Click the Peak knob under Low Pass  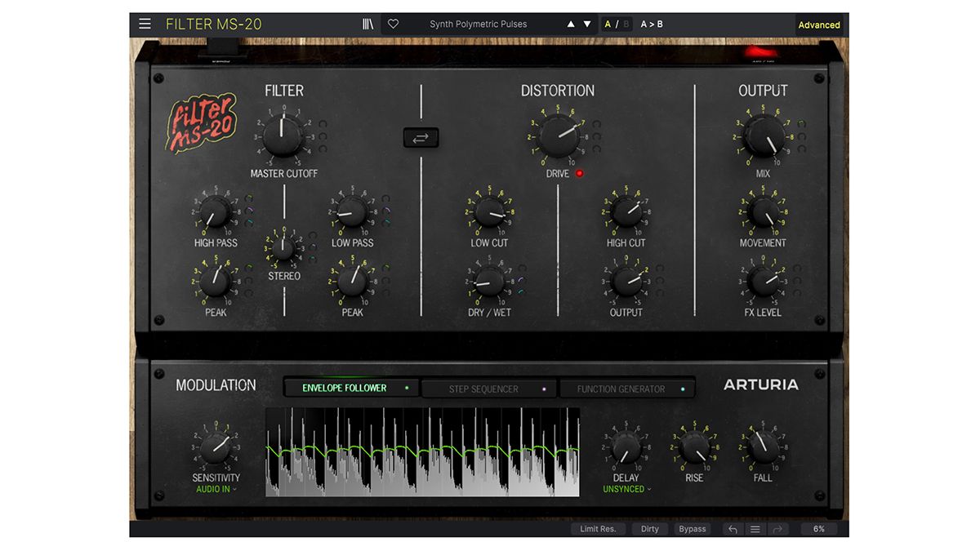coord(352,282)
